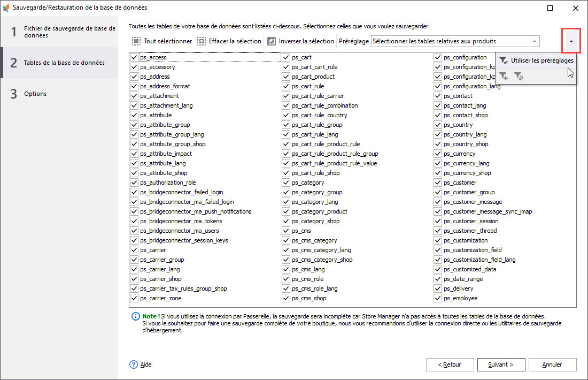Image resolution: width=588 pixels, height=380 pixels.
Task: Click the Inverser la sélection icon
Action: click(x=272, y=41)
